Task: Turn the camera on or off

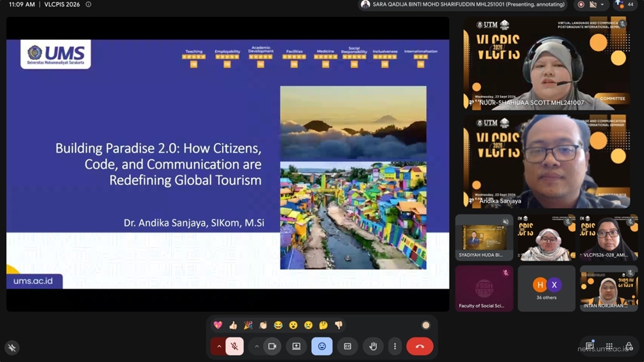Action: coord(272,346)
